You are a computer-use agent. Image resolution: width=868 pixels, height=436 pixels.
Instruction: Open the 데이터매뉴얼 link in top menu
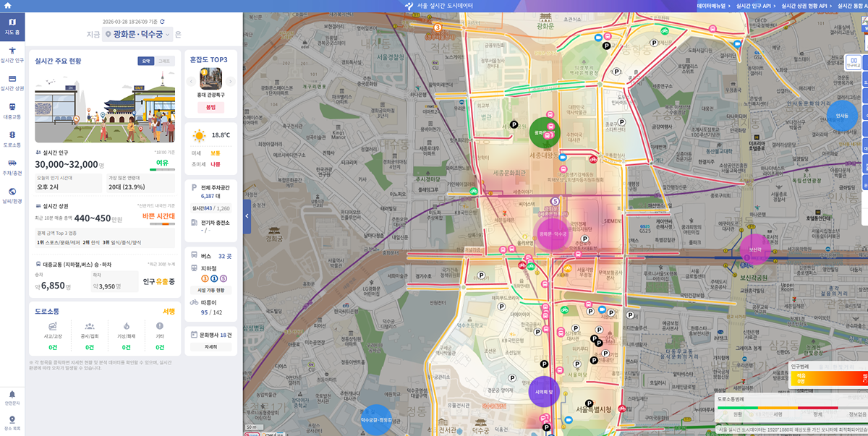click(712, 6)
